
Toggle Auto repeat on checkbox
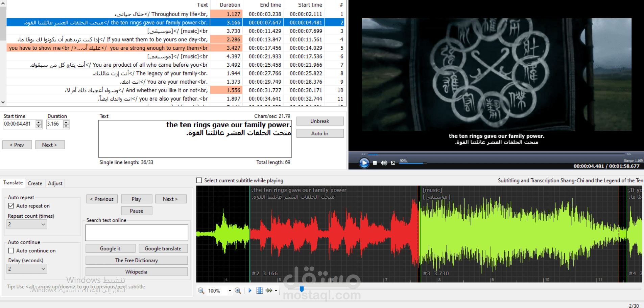(x=11, y=206)
